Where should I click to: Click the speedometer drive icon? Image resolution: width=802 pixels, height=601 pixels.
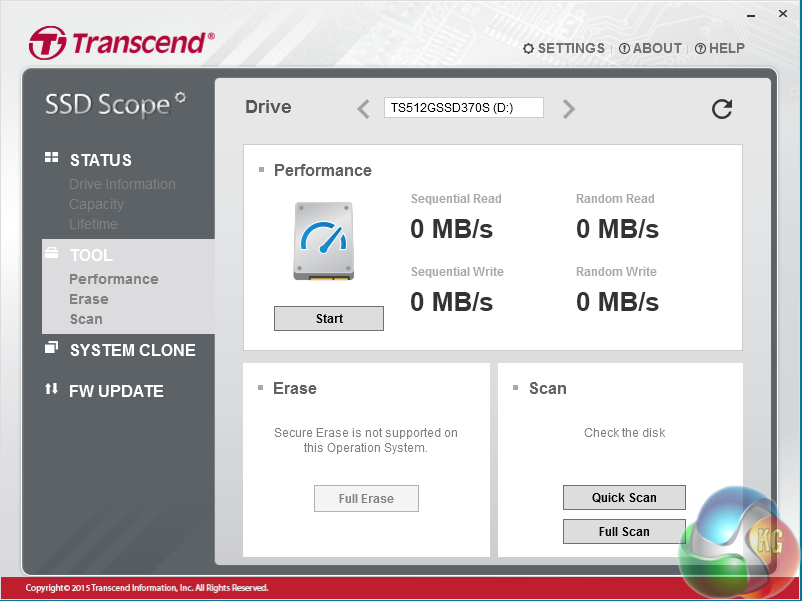323,241
